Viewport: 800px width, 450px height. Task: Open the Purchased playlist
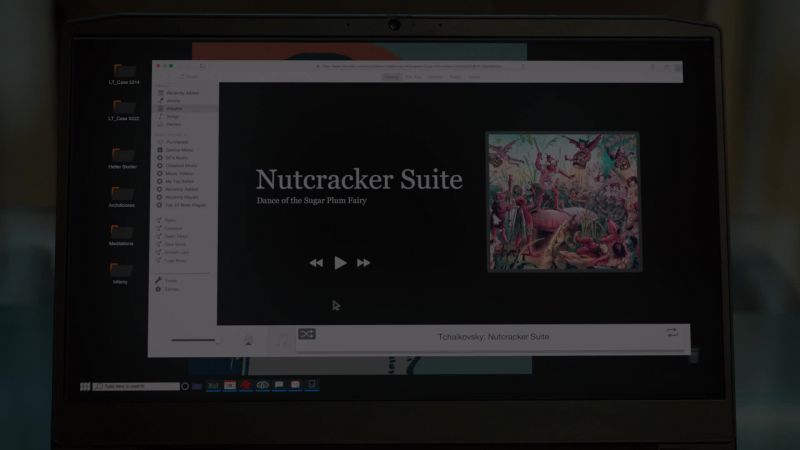click(x=173, y=142)
